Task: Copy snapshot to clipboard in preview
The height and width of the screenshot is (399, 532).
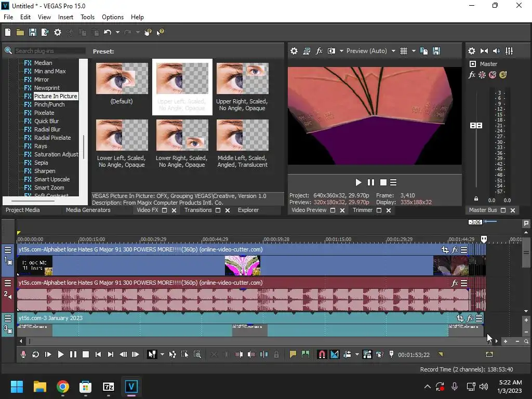Action: [x=424, y=51]
